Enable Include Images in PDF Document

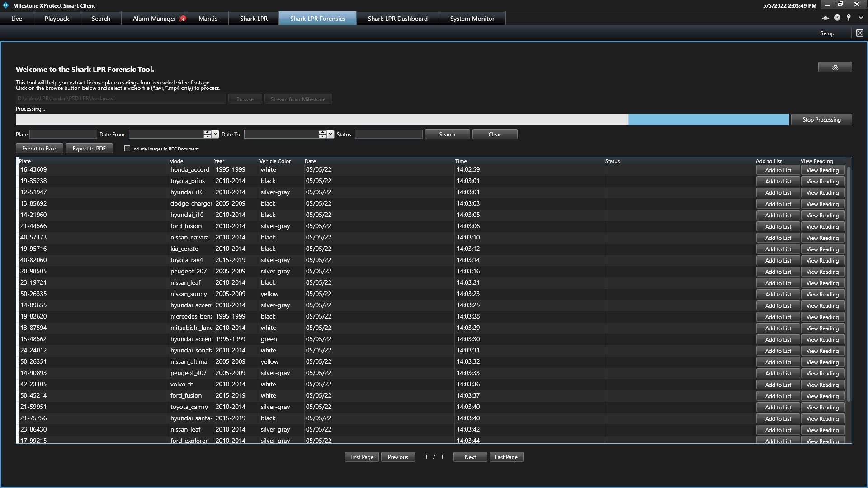[x=127, y=148]
